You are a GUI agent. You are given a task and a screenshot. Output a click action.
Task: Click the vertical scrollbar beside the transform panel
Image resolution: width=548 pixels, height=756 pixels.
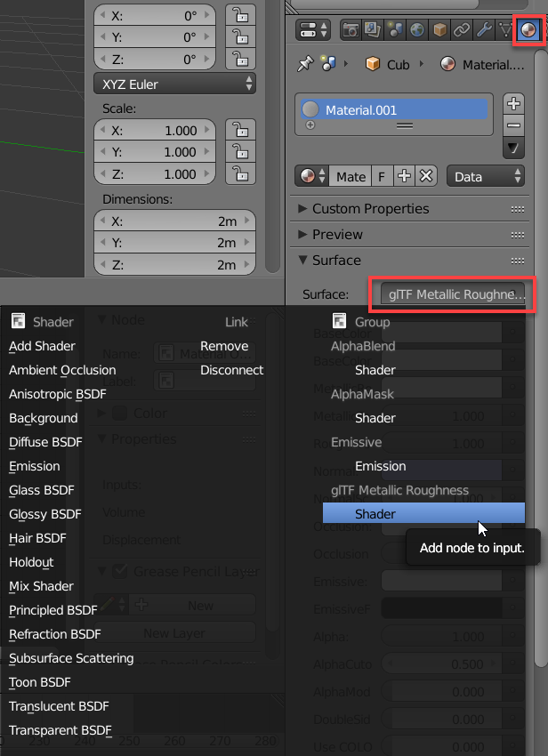(272, 136)
